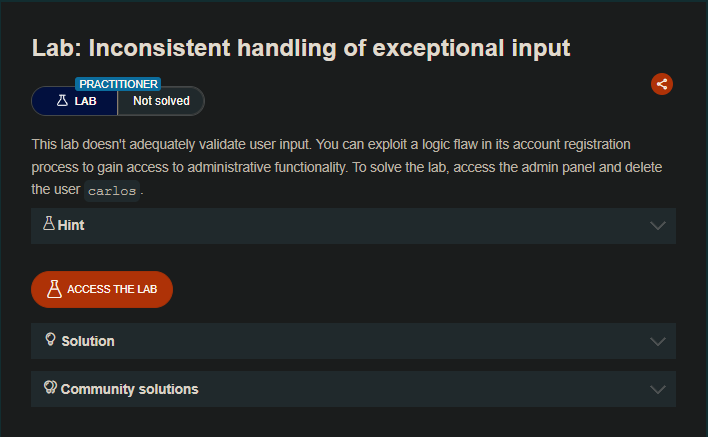The image size is (708, 437).
Task: Click the Not solved status indicator
Action: pos(161,101)
